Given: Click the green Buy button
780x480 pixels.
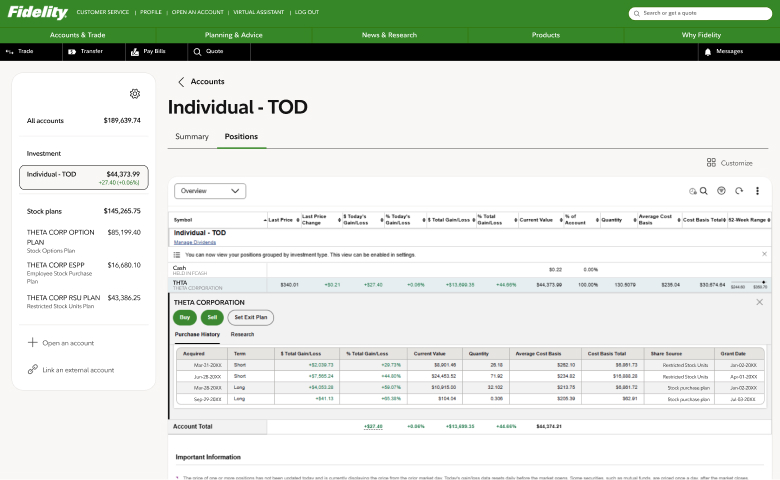Looking at the screenshot, I should (185, 317).
